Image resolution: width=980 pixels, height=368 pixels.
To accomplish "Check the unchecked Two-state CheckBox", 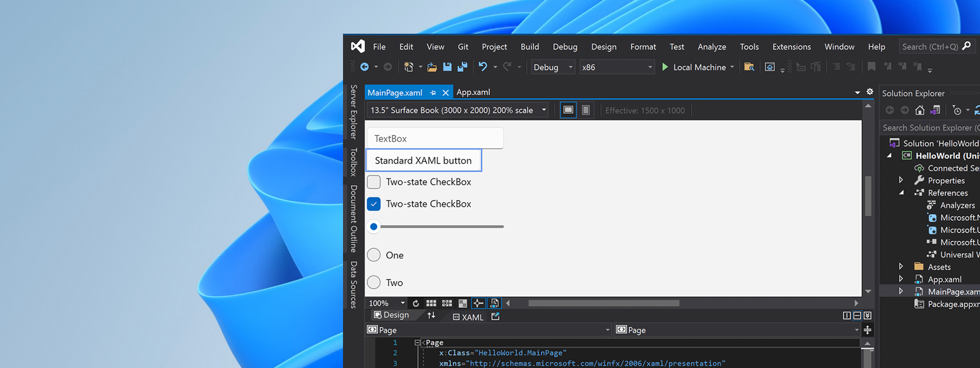I will pyautogui.click(x=374, y=182).
